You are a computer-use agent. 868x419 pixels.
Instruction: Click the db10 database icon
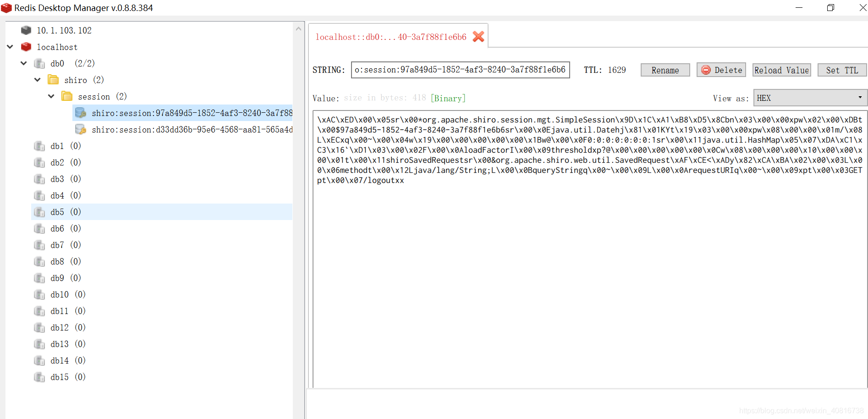(x=39, y=294)
